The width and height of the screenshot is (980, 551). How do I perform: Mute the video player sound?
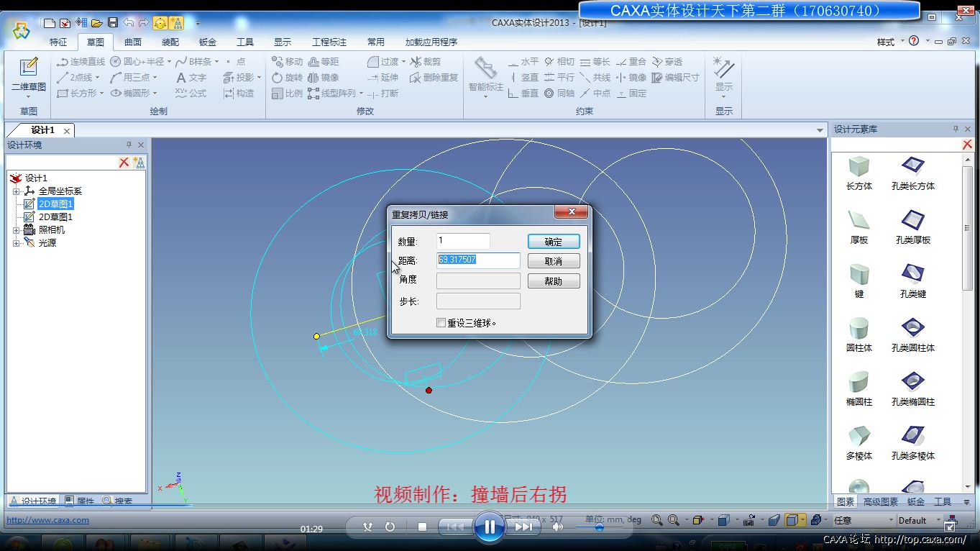pyautogui.click(x=558, y=527)
